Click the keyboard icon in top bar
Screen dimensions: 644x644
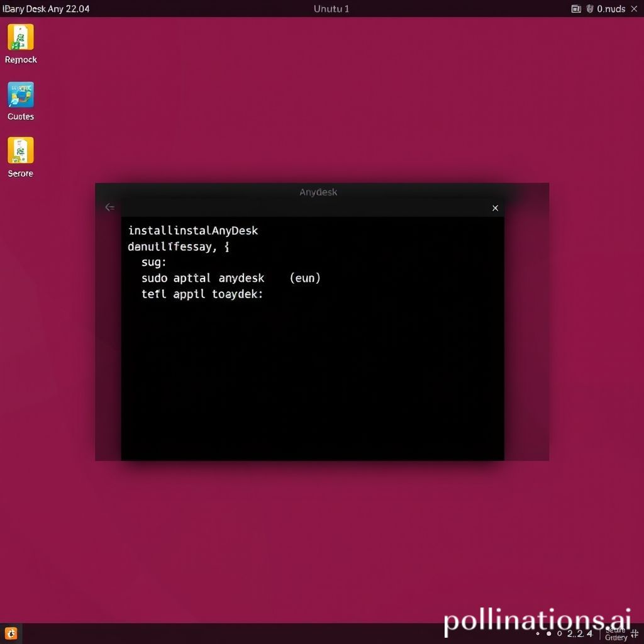pyautogui.click(x=576, y=9)
